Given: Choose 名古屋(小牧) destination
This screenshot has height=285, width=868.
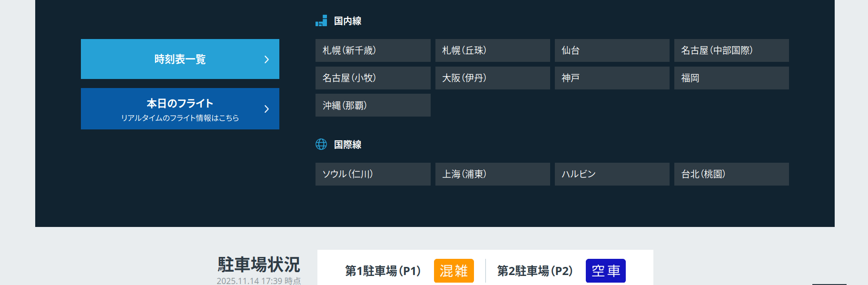Looking at the screenshot, I should pyautogui.click(x=373, y=78).
